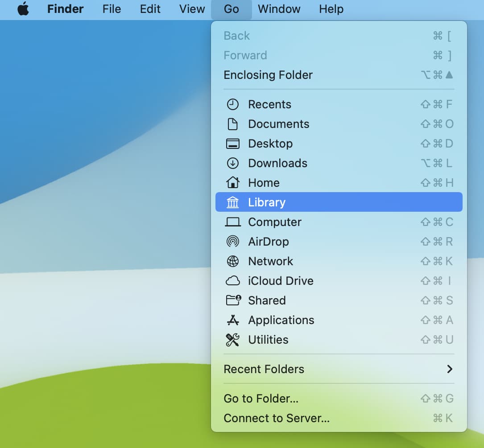Open the Edit menu
Screen dimensions: 484x448
tap(150, 9)
